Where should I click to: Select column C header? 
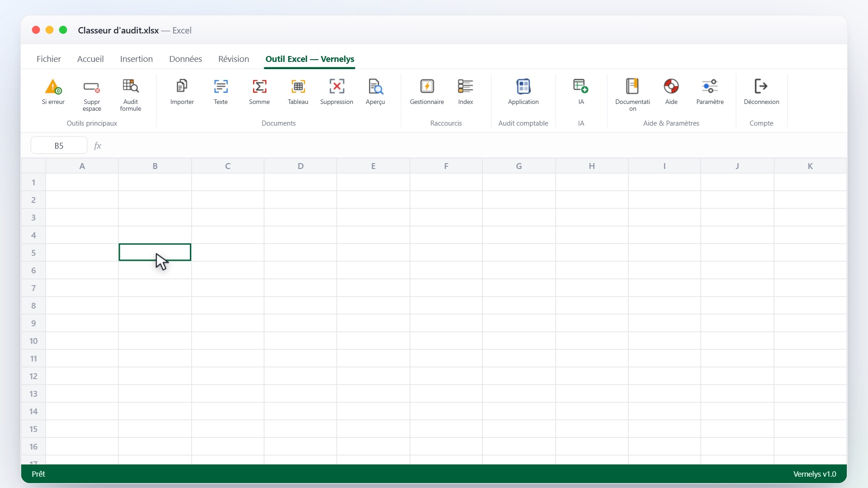228,166
